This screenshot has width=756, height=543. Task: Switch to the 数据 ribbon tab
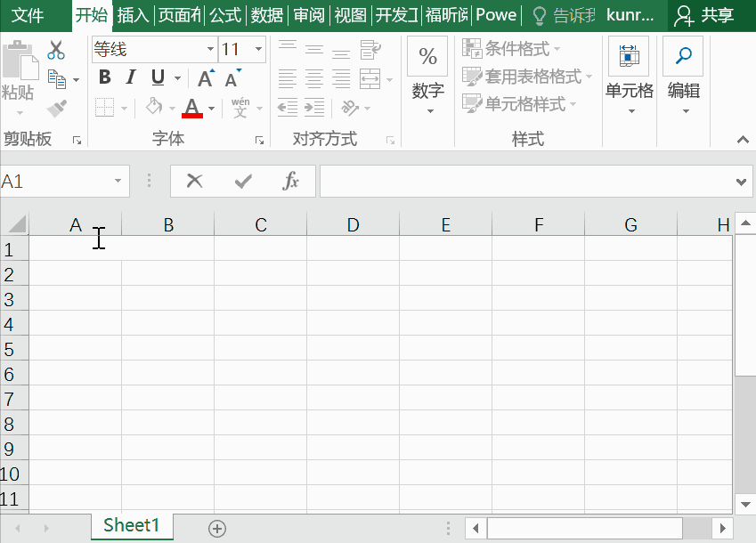[267, 15]
